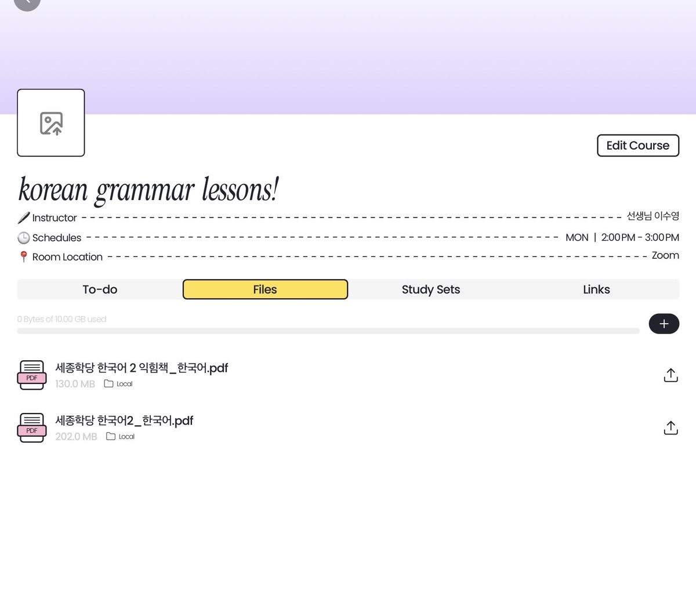Click the Schedules clock icon

point(23,238)
